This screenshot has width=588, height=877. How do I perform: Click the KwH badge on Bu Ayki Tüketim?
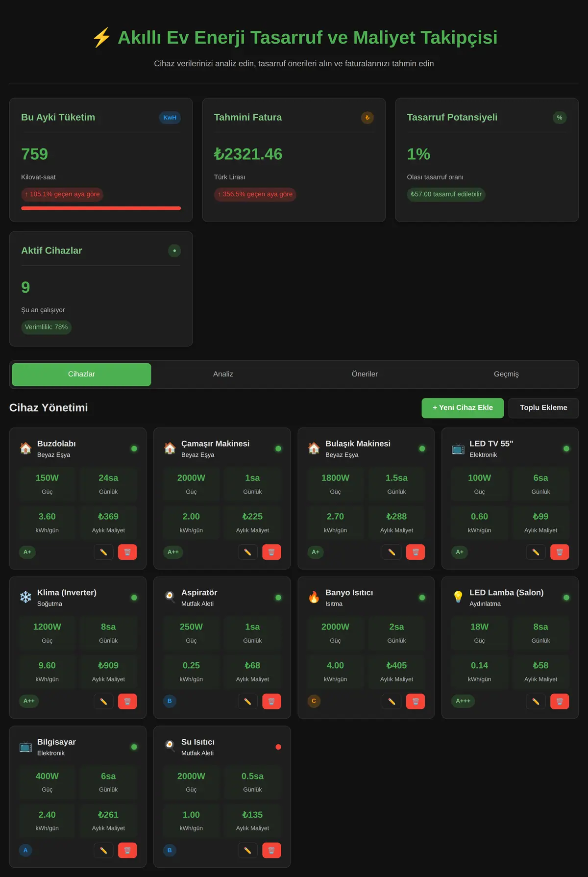[x=170, y=118]
